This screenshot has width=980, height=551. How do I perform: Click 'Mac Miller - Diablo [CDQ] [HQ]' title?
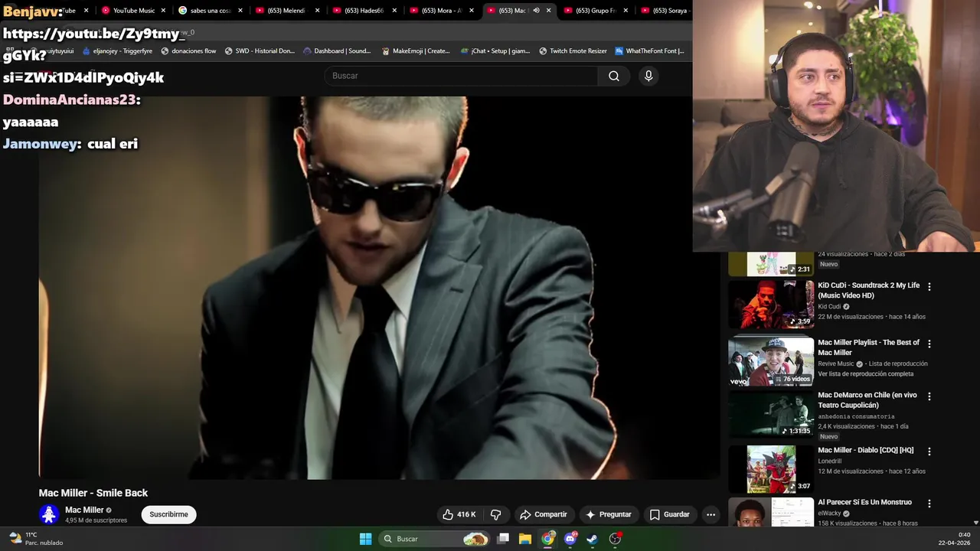click(x=865, y=450)
